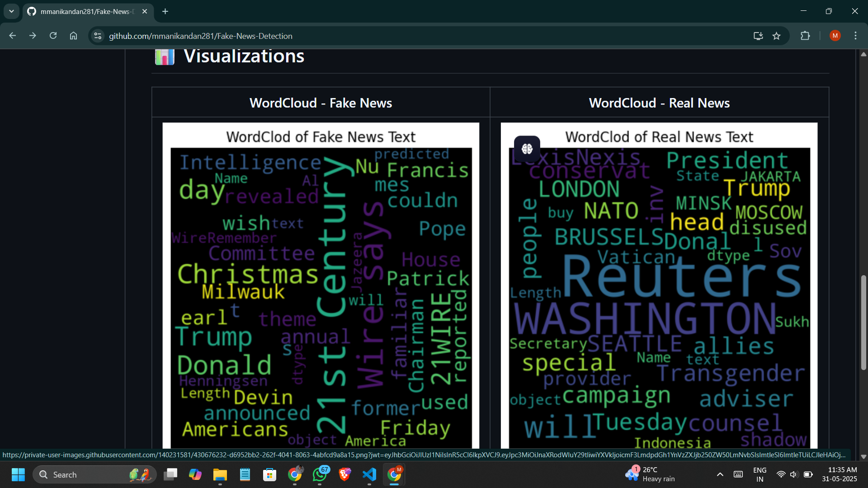Install the page as an app

pyautogui.click(x=758, y=36)
